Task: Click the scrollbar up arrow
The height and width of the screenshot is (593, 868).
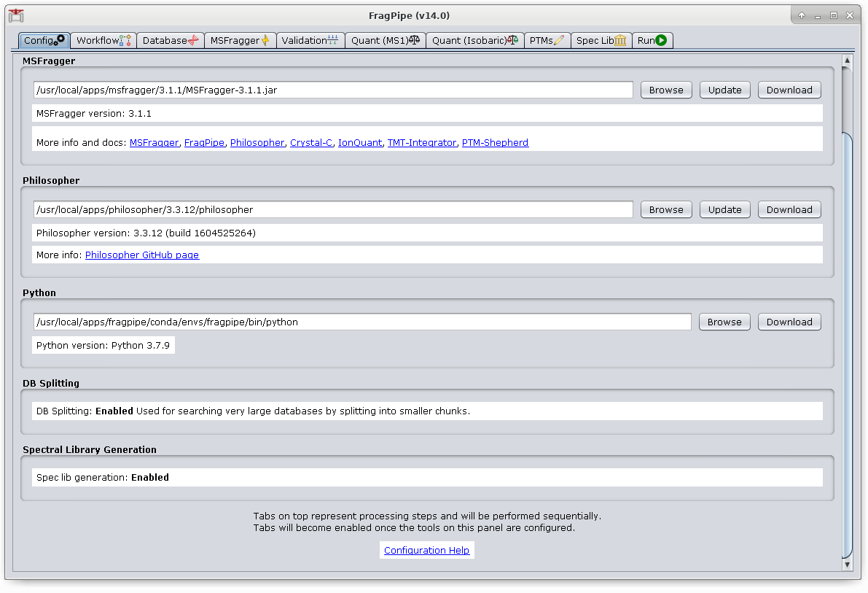Action: pyautogui.click(x=846, y=61)
